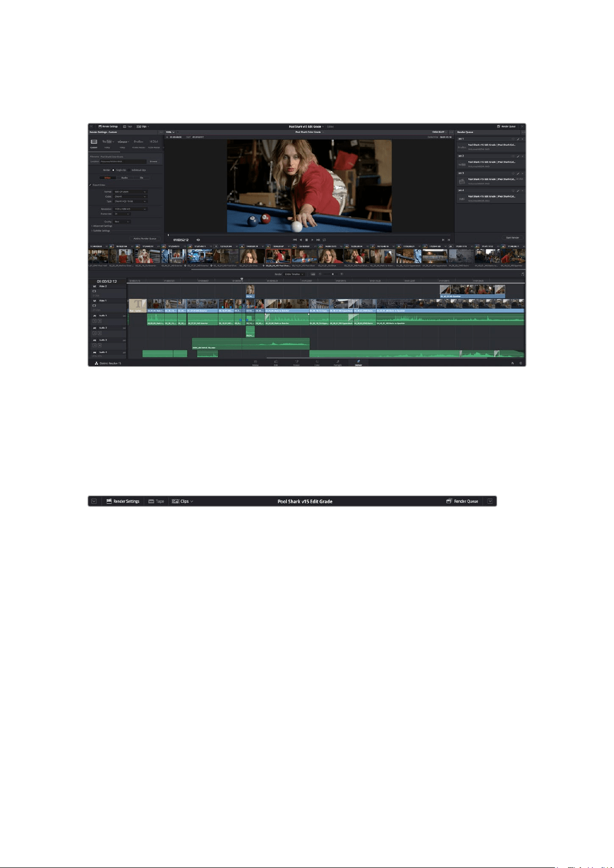This screenshot has height=868, width=614.
Task: Click the viewer scrubber playhead
Action: pos(168,235)
